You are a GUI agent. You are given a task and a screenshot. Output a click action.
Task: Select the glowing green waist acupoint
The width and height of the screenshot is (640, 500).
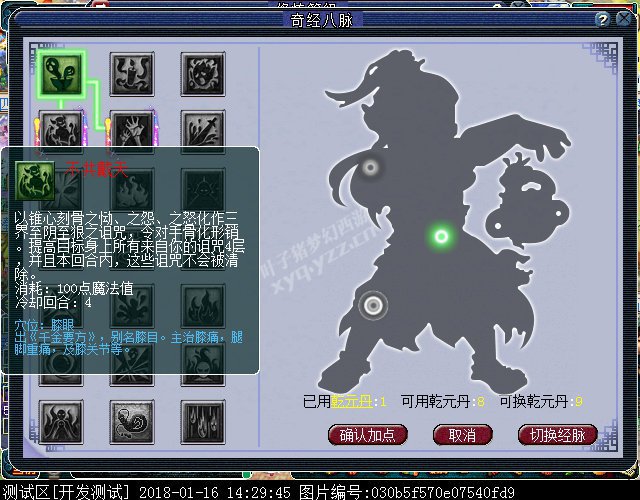point(441,236)
